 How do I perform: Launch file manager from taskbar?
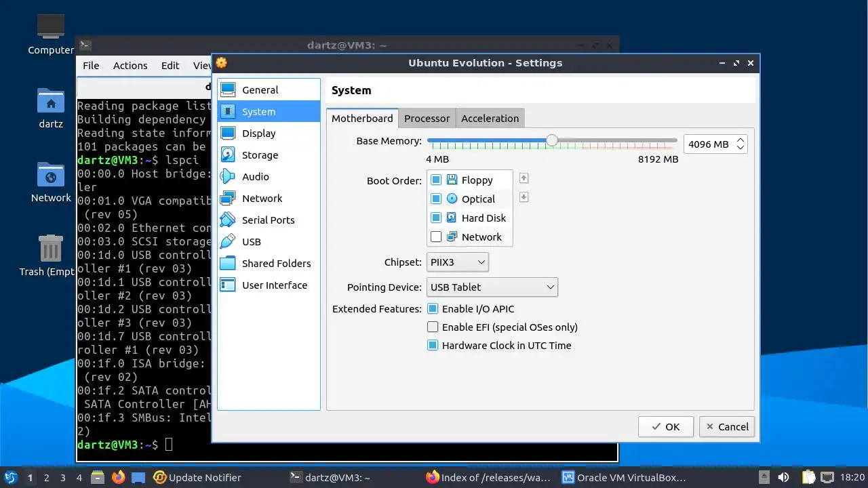click(x=98, y=477)
